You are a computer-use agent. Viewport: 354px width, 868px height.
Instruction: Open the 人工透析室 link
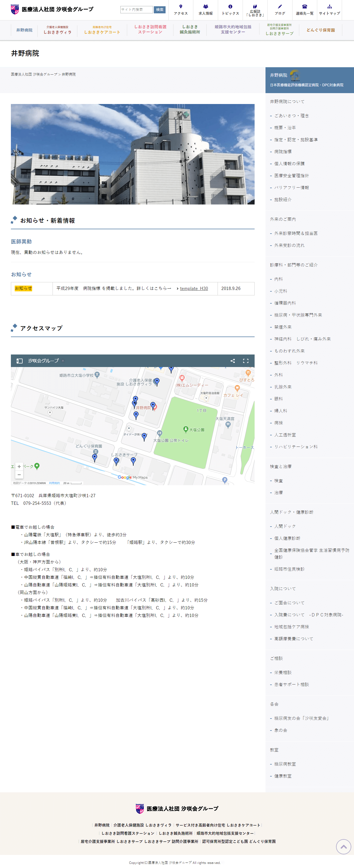pyautogui.click(x=285, y=435)
